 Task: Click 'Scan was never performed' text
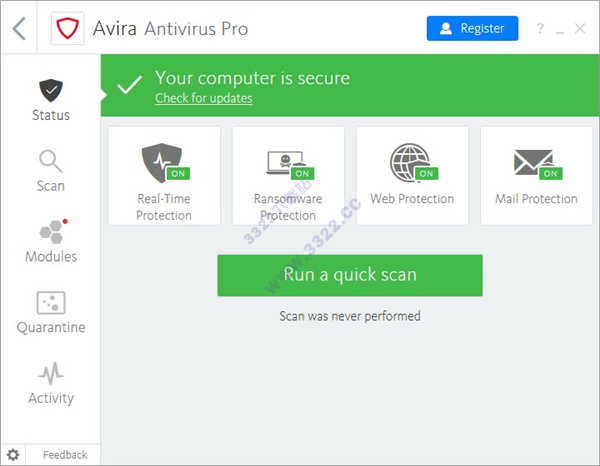click(350, 316)
